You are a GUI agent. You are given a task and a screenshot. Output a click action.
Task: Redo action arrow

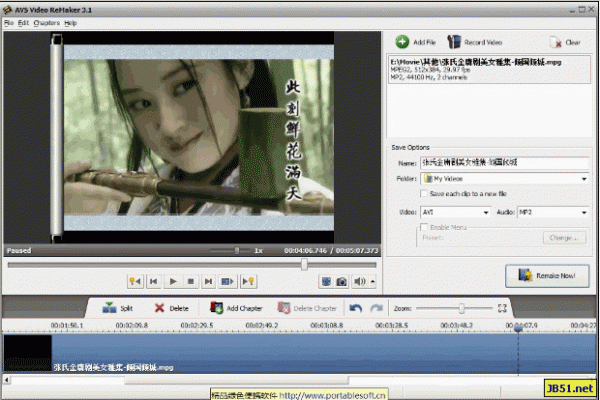(x=377, y=308)
